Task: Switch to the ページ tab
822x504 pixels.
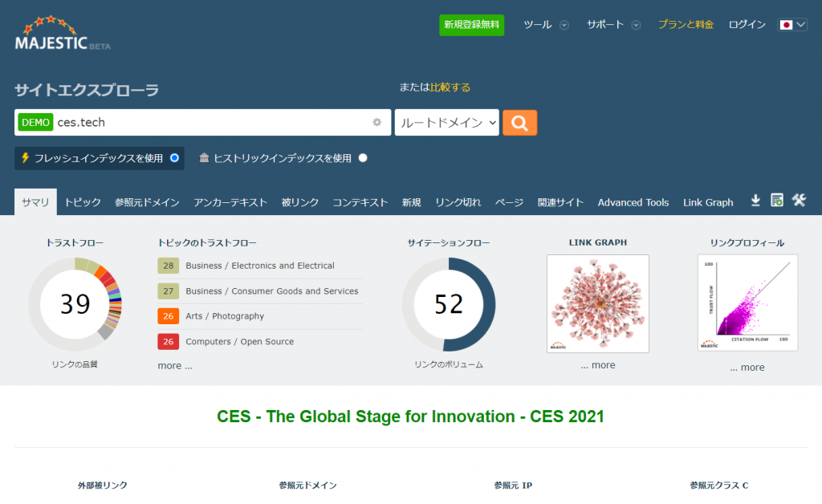Action: [510, 202]
